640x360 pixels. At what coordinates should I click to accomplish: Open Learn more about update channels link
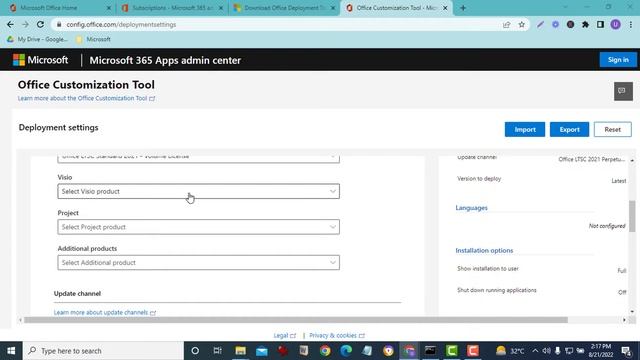(x=104, y=312)
